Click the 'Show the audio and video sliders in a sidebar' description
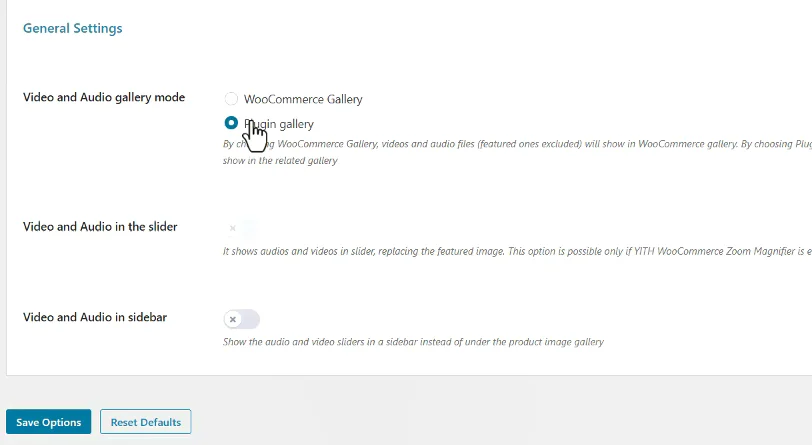Screen dimensions: 812x445 (x=413, y=342)
